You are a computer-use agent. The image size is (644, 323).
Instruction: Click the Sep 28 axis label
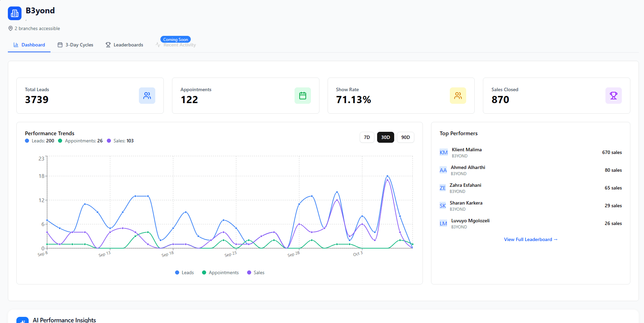click(294, 254)
